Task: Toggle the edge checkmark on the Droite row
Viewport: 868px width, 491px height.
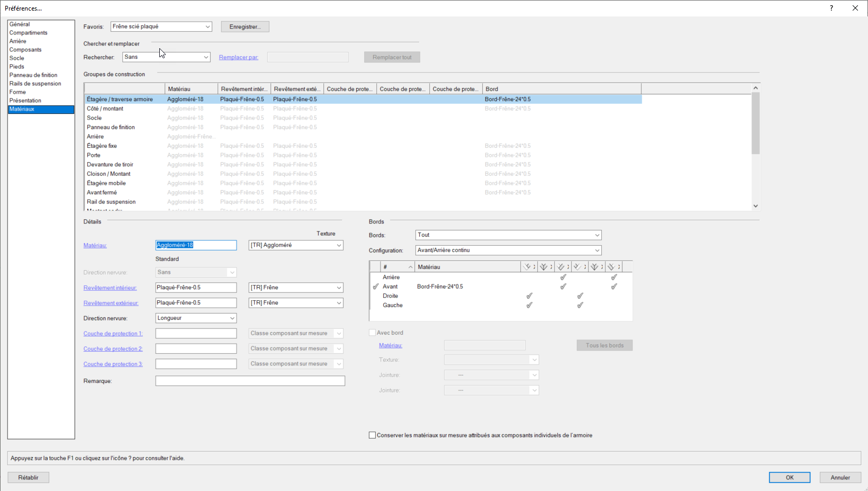Action: 529,296
